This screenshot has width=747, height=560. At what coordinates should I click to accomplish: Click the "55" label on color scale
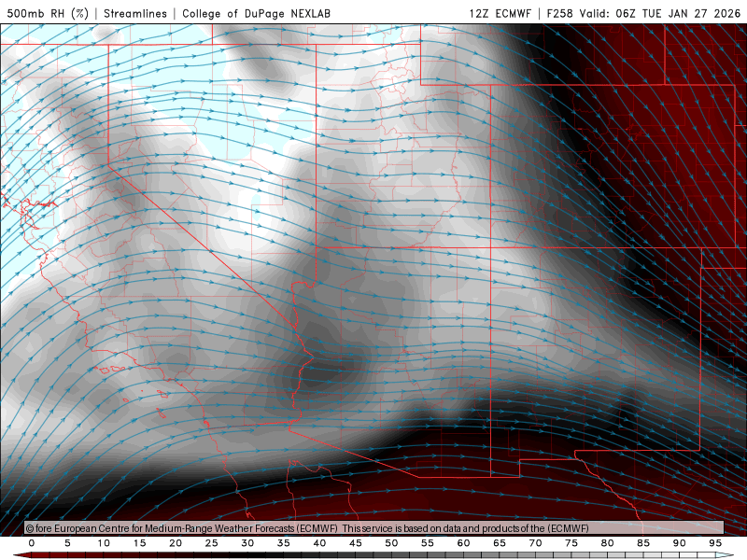pos(428,543)
